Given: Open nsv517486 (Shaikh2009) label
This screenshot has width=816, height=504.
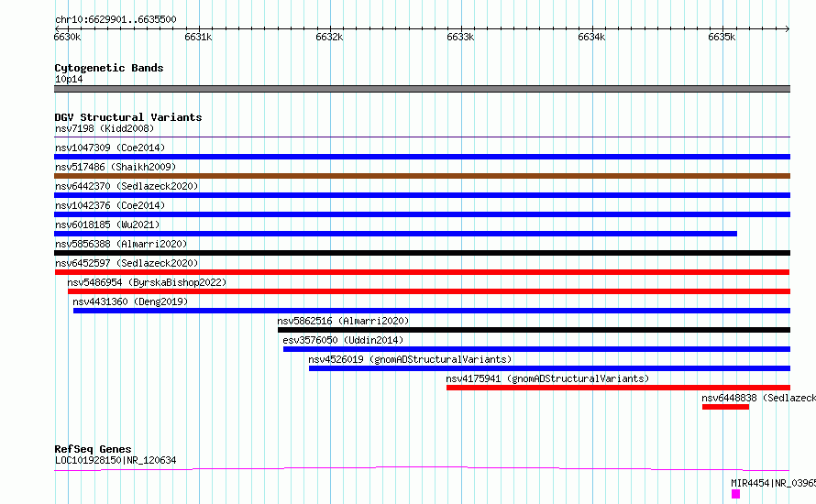Looking at the screenshot, I should [116, 167].
